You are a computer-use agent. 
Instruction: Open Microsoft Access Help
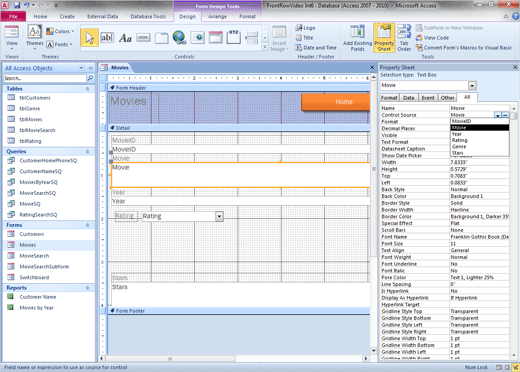(x=516, y=16)
